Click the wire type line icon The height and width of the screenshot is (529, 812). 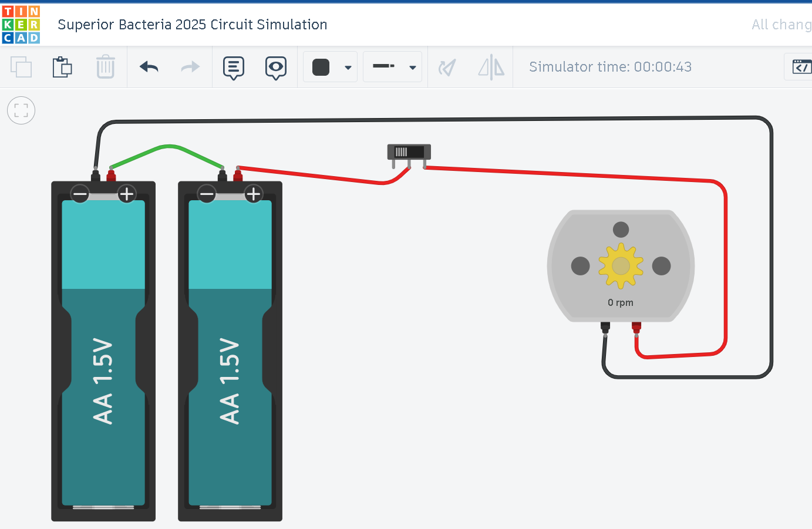tap(384, 66)
